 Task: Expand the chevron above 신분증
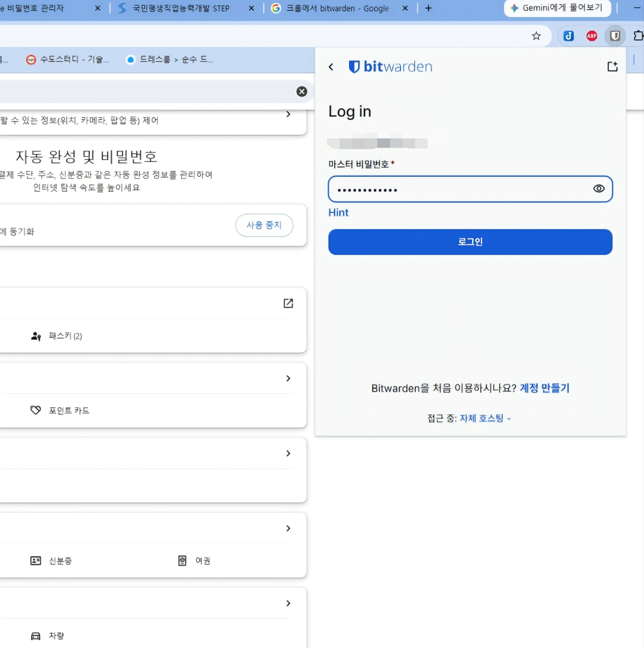pyautogui.click(x=288, y=528)
